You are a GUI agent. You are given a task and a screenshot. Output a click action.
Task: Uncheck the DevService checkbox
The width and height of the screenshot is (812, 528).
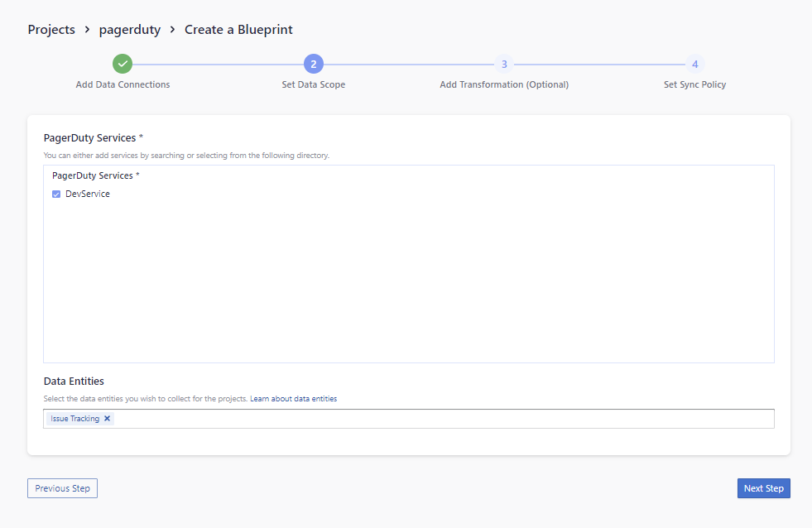[56, 194]
